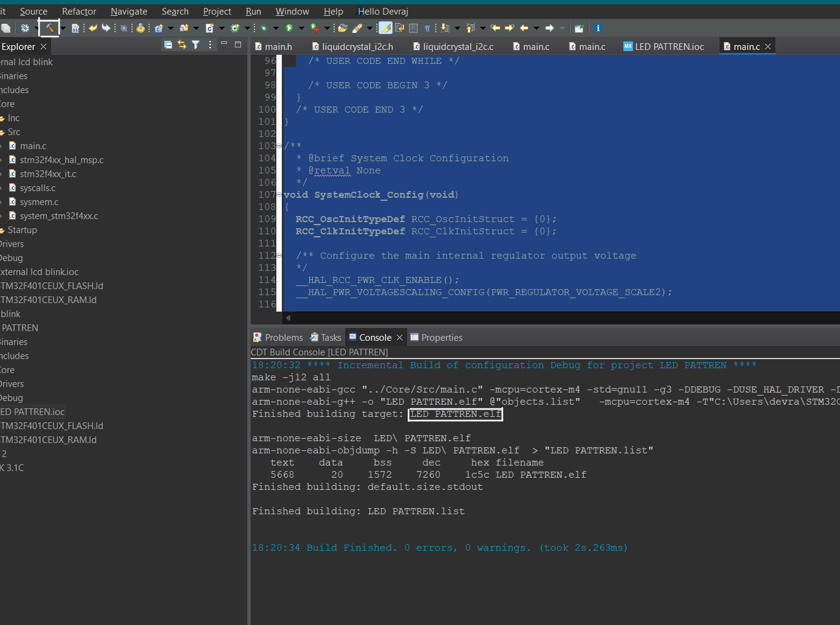
Task: Switch to liquidcrystal_i2c.h editor tab
Action: click(x=352, y=47)
